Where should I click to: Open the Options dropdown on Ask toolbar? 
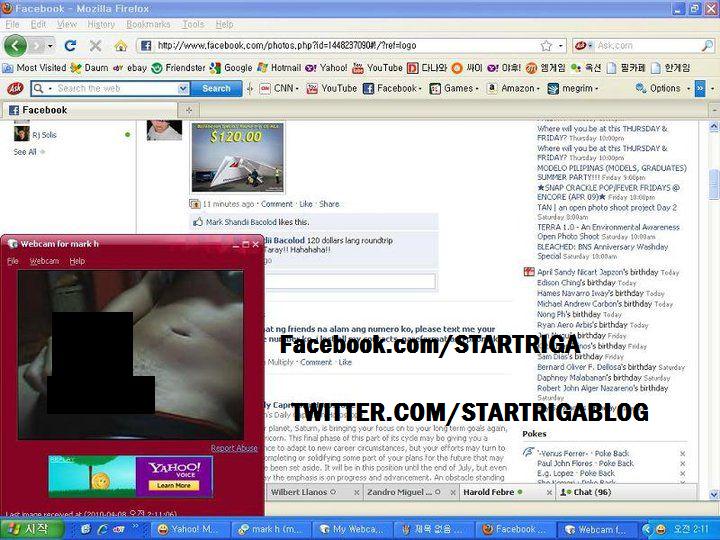(688, 88)
